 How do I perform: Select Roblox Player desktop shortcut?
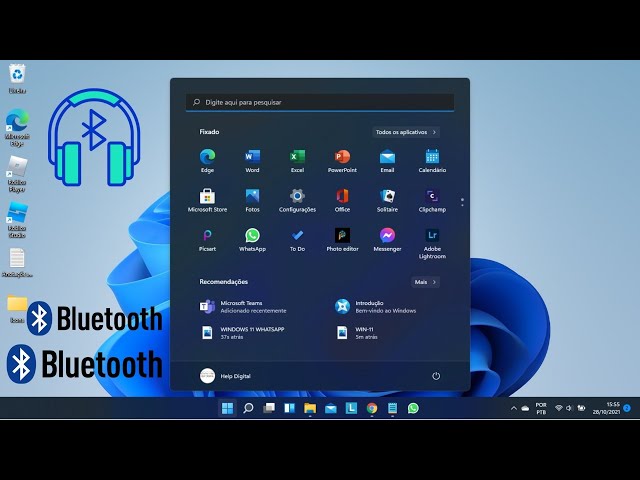click(x=17, y=174)
